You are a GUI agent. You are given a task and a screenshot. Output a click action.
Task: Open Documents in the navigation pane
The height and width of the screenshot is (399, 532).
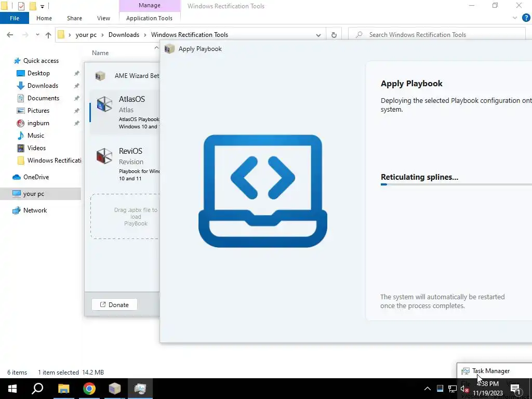(43, 98)
